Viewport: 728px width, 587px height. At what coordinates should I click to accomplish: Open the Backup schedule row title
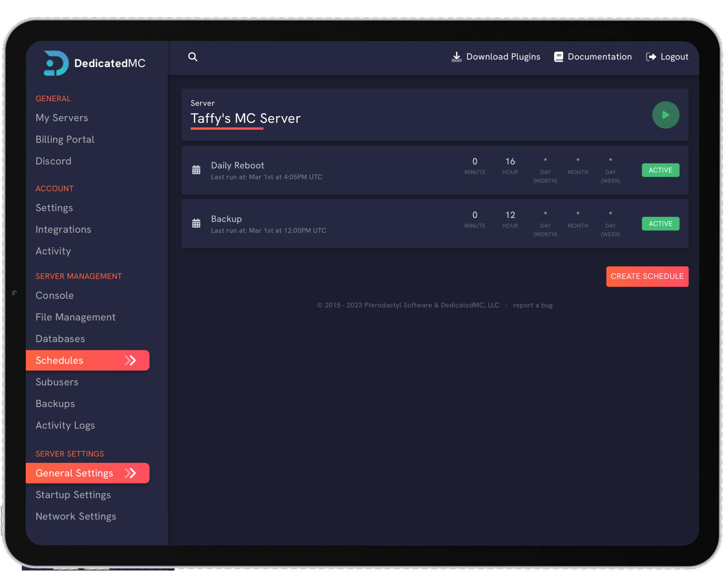pyautogui.click(x=226, y=219)
